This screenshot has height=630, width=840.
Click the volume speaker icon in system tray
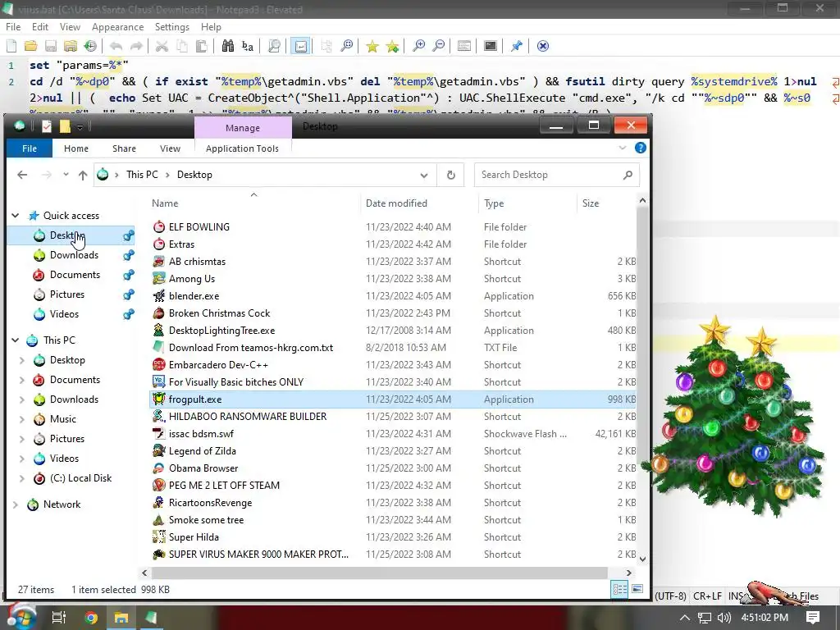coord(724,618)
